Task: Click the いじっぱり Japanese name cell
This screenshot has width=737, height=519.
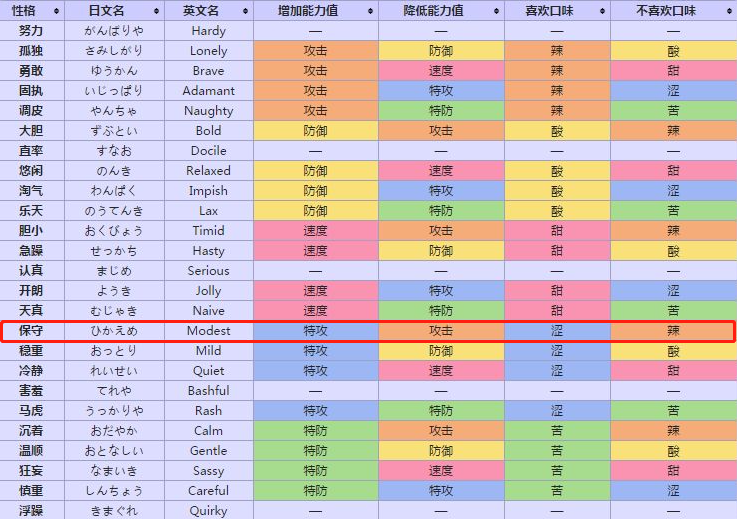Action: [114, 91]
